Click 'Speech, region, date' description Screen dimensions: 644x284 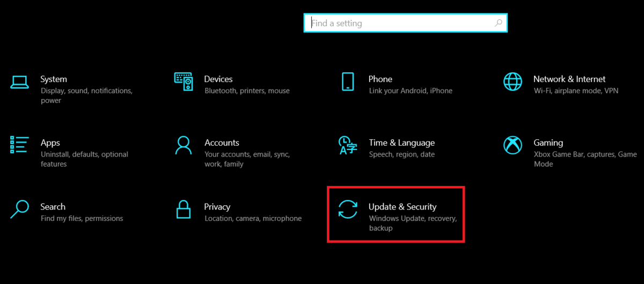click(402, 155)
